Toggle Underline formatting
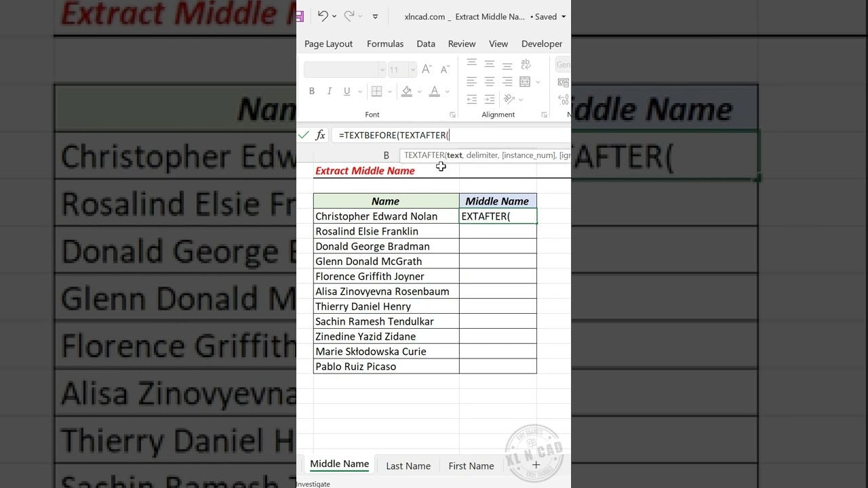868x488 pixels. (347, 91)
